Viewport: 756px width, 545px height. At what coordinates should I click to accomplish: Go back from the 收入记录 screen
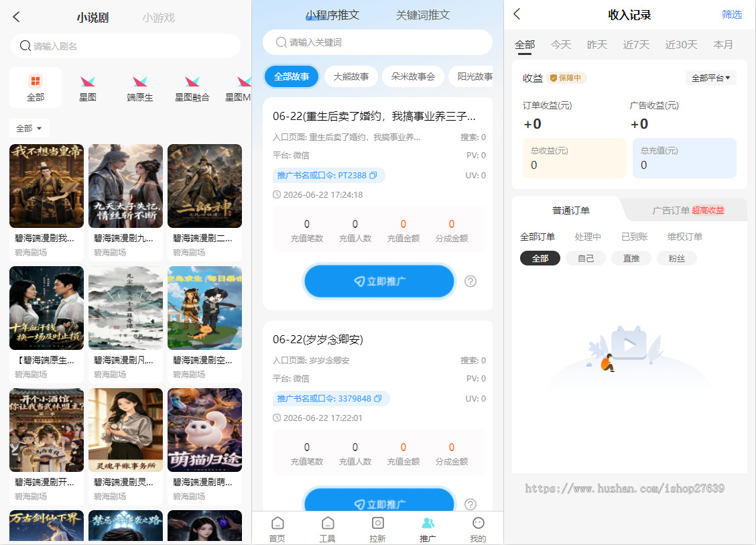[x=517, y=14]
